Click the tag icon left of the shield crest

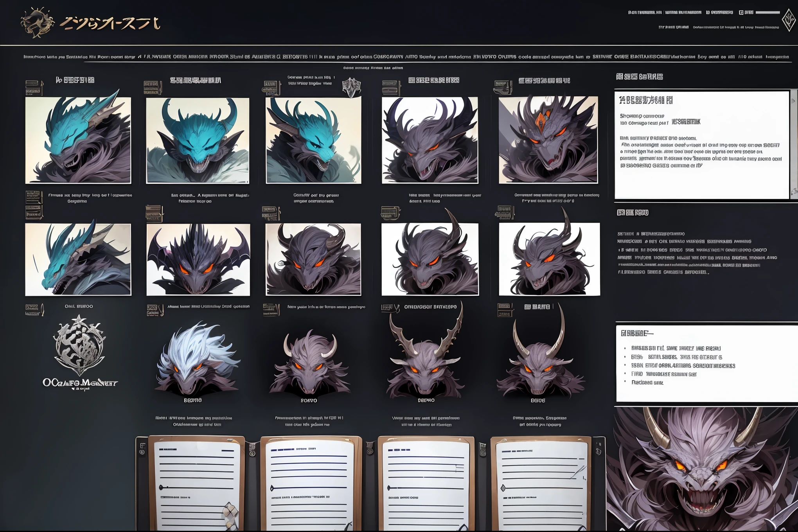click(271, 88)
